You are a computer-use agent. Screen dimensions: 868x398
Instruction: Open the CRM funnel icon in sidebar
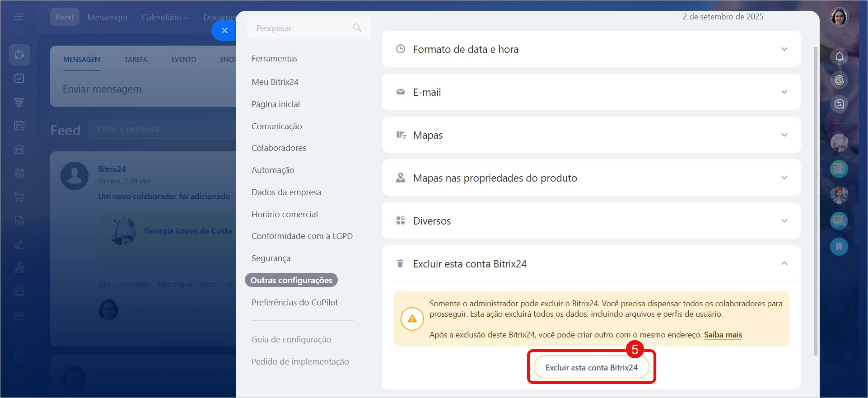(19, 102)
